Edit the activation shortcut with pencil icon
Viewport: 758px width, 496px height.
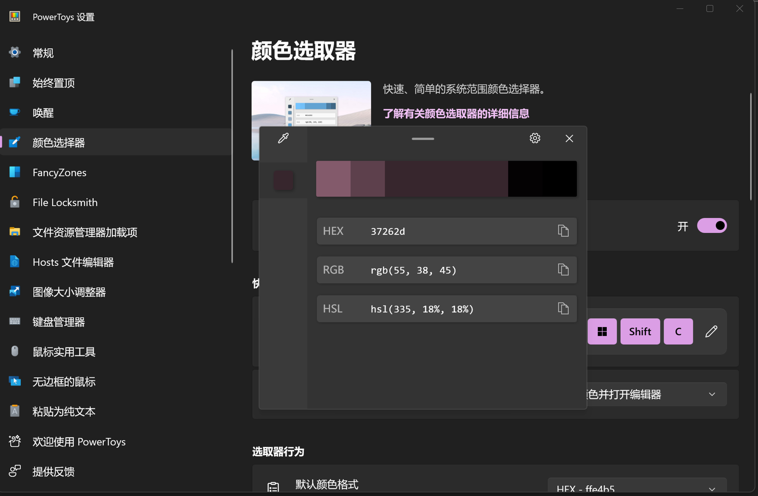click(x=711, y=331)
